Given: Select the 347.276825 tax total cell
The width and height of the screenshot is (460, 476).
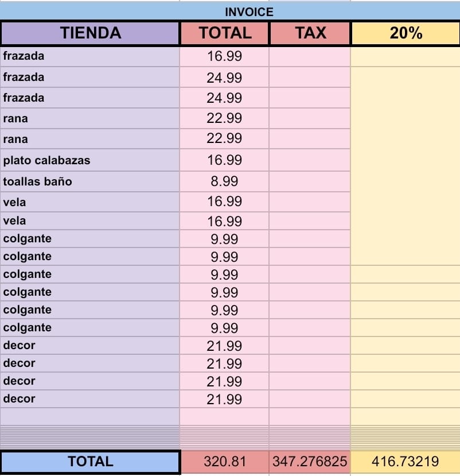Looking at the screenshot, I should (x=310, y=462).
